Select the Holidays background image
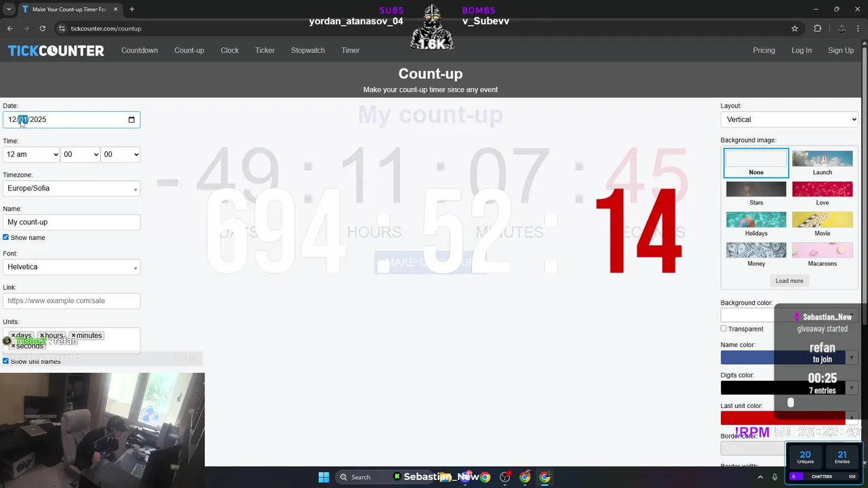The height and width of the screenshot is (488, 868). tap(756, 224)
